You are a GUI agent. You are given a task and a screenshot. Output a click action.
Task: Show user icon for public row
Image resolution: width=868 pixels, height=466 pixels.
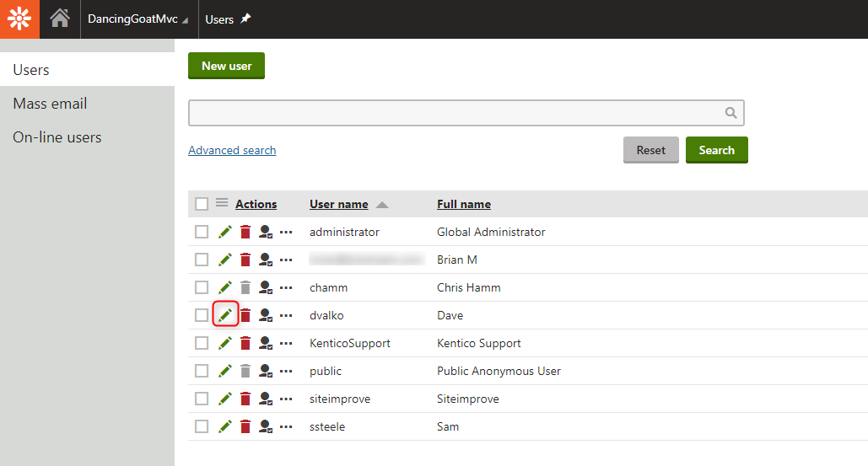(x=266, y=371)
